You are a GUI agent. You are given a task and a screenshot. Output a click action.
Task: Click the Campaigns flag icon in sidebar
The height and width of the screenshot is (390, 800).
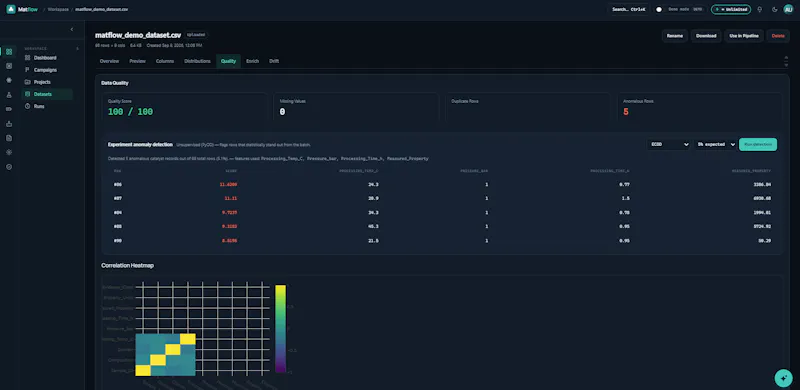coord(28,70)
